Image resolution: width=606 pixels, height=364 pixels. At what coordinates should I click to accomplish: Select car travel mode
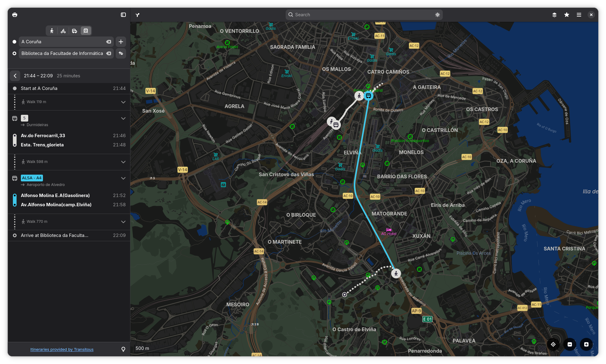[x=75, y=31]
